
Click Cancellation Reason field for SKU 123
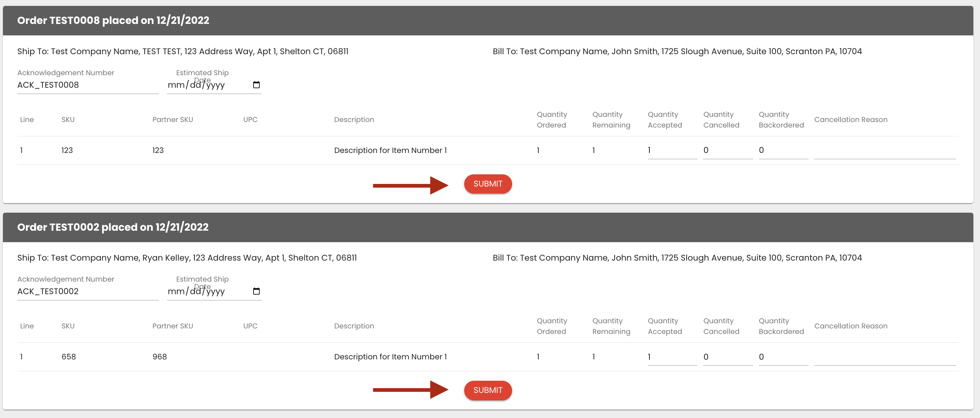tap(884, 151)
